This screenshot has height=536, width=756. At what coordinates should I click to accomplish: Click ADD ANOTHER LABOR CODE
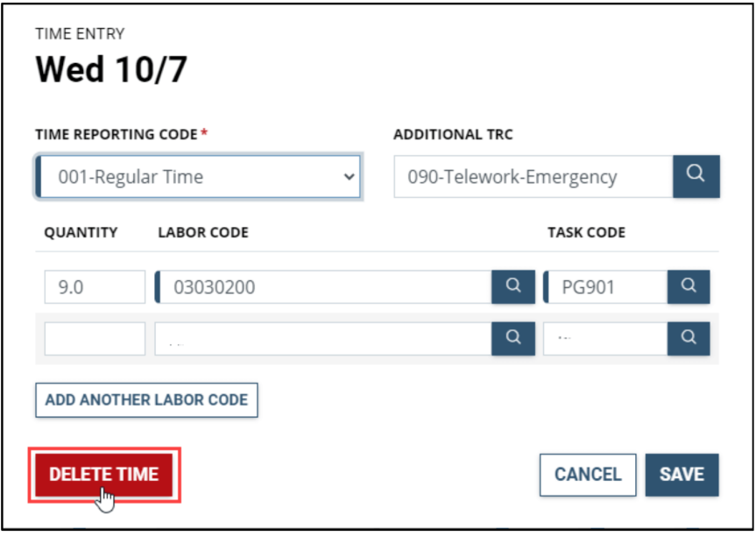tap(146, 399)
